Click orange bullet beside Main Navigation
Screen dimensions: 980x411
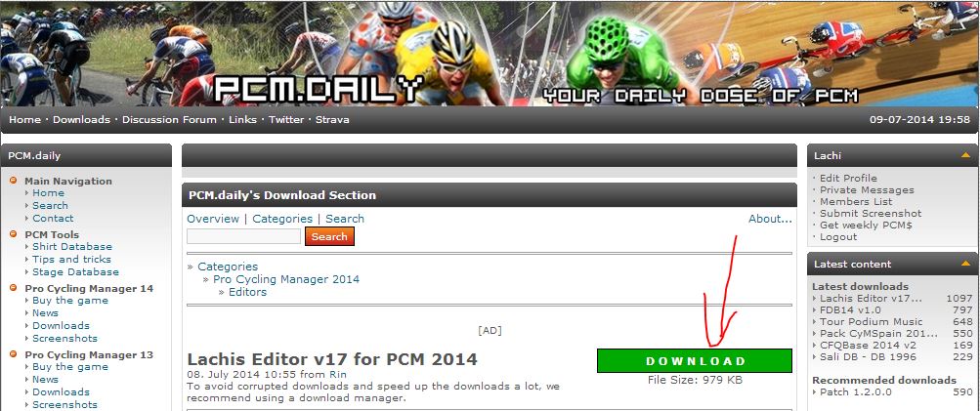(x=14, y=181)
